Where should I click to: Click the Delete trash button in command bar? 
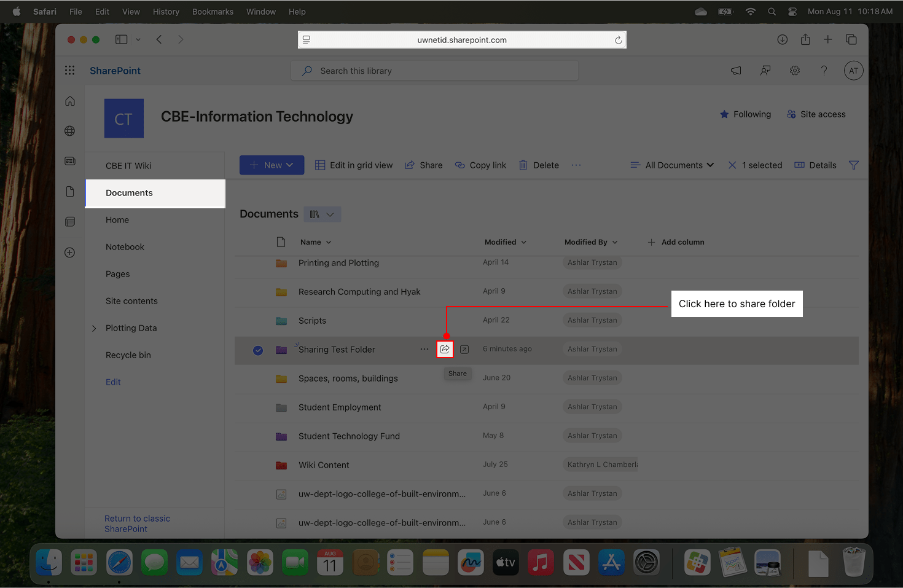[x=539, y=165]
